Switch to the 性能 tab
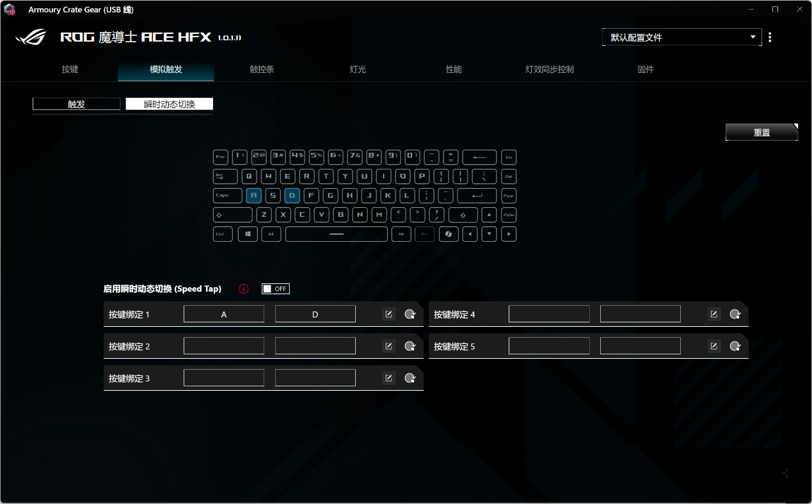Screen dimensions: 812x504 454,69
